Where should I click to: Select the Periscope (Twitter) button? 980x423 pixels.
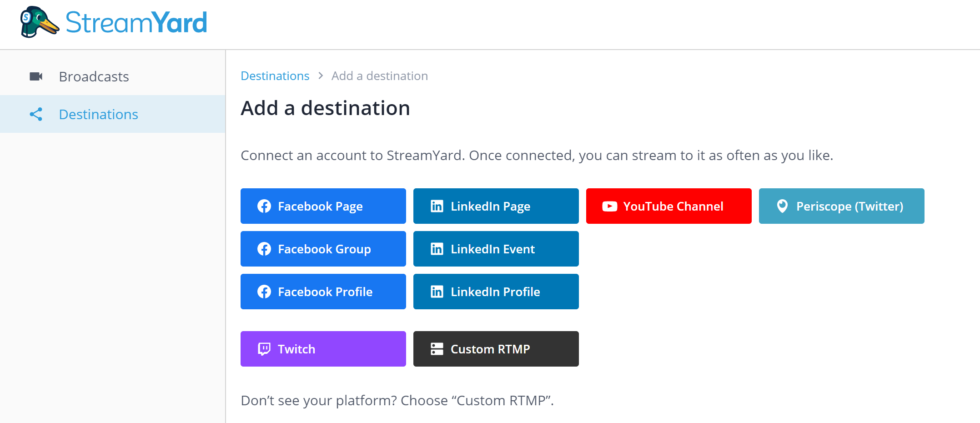842,206
